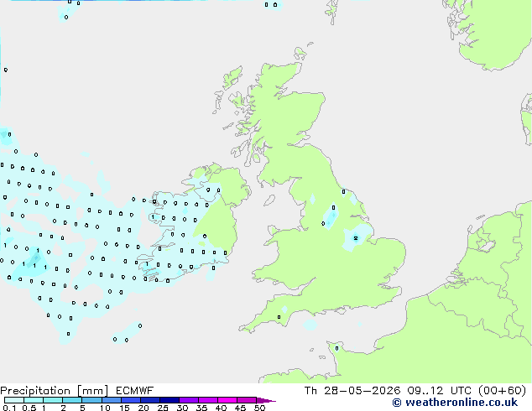
Task: Click the 'Precipitation [mm]' title text
Action: coord(54,391)
